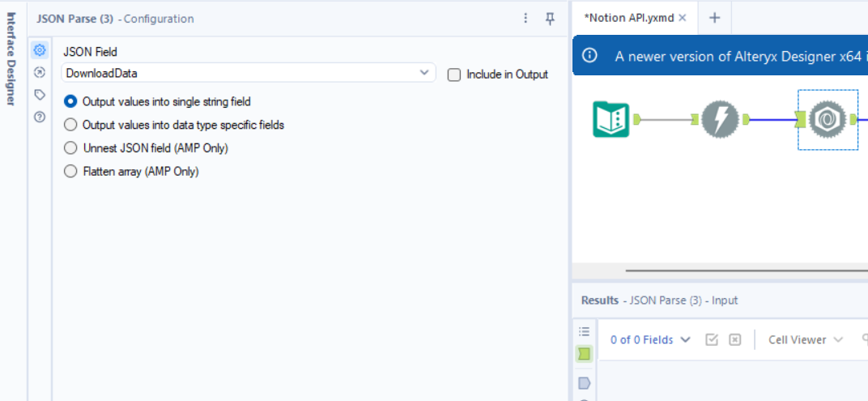Add a new workflow tab with plus
The height and width of the screenshot is (401, 868).
[715, 18]
